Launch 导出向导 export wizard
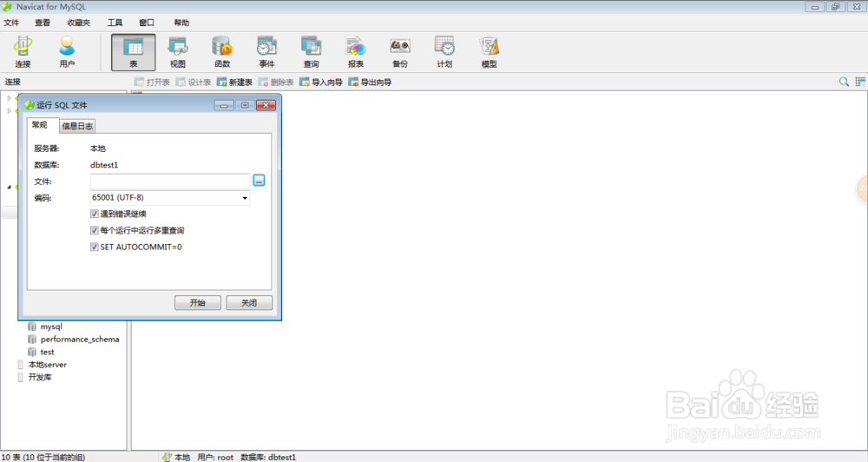Viewport: 868px width, 462px height. tap(370, 82)
